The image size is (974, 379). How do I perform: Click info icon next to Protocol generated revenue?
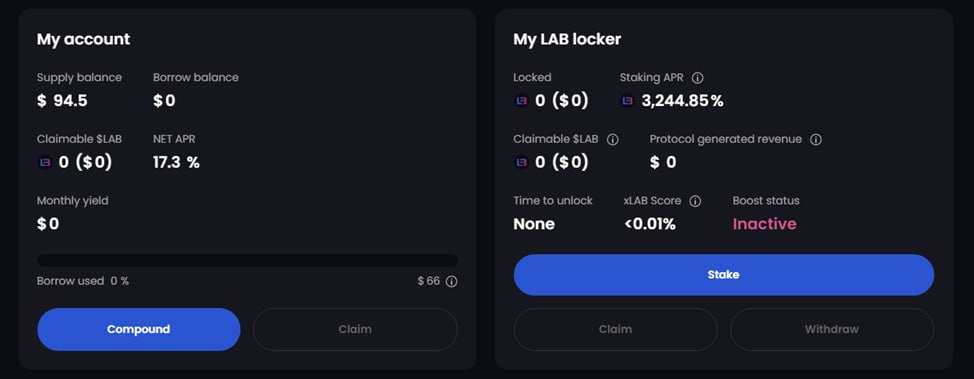(x=816, y=139)
